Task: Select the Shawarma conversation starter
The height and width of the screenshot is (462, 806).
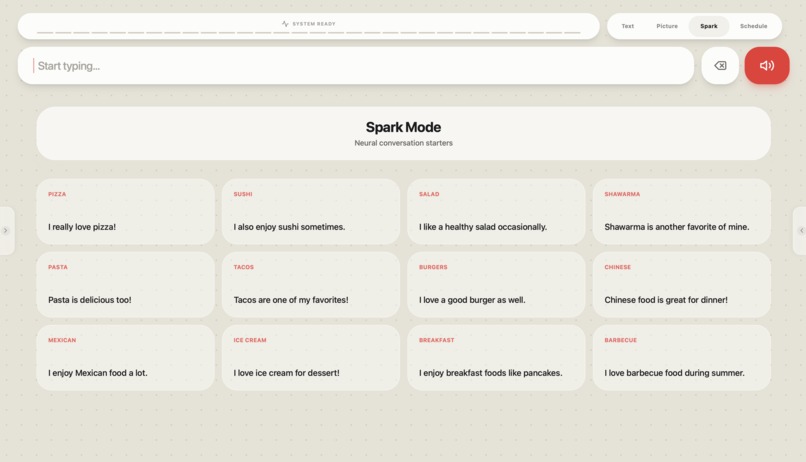Action: (x=682, y=212)
